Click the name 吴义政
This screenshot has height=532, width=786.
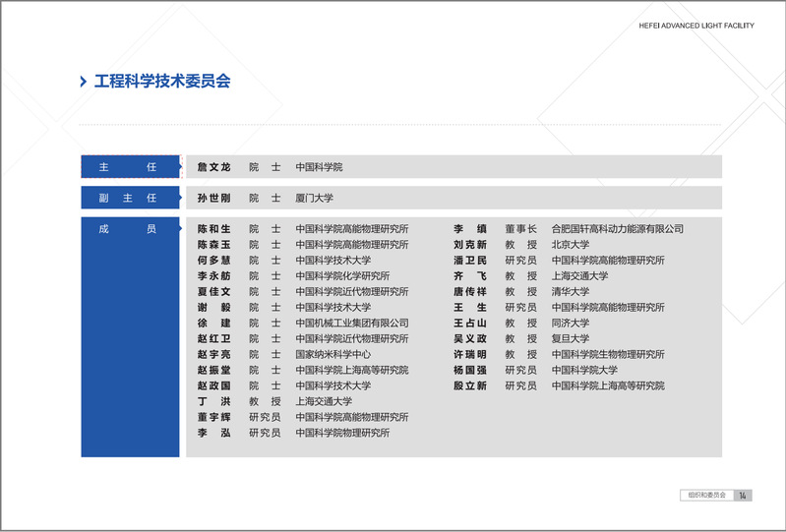[x=470, y=338]
